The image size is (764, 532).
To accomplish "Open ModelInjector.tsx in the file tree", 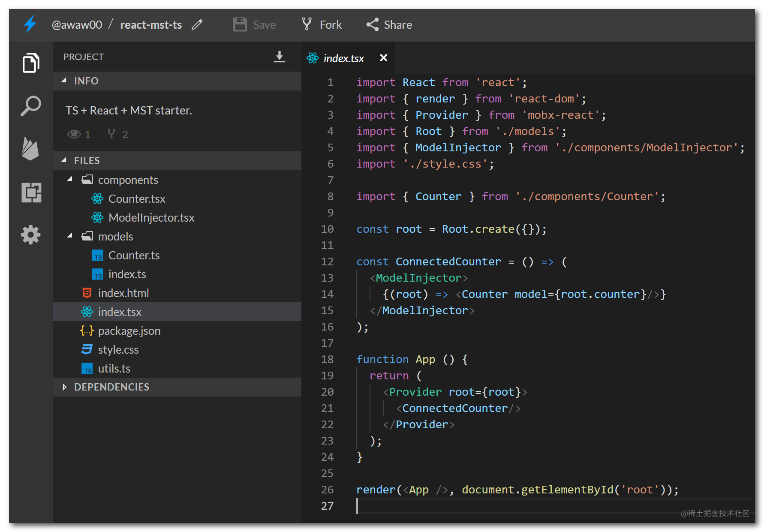I will coord(151,218).
